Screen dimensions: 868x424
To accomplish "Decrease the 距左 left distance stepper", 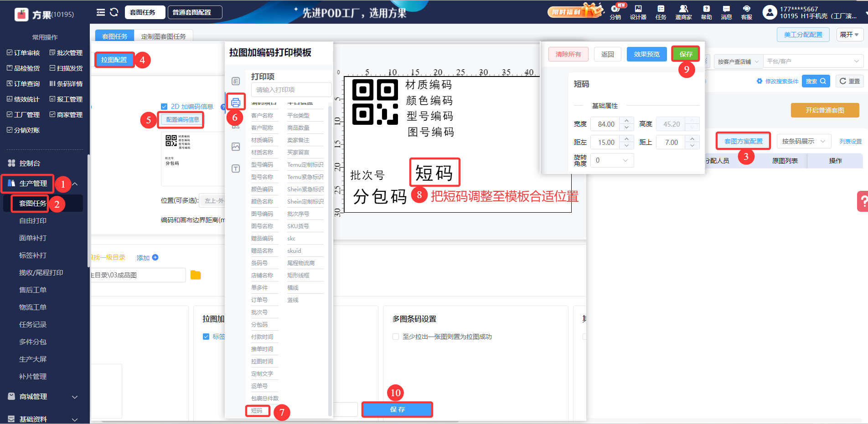I will (x=627, y=145).
